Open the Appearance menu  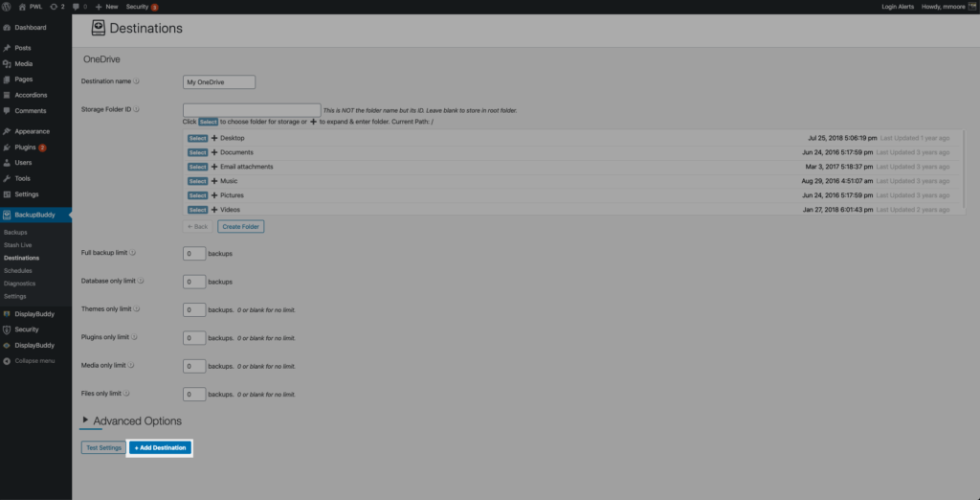[32, 131]
